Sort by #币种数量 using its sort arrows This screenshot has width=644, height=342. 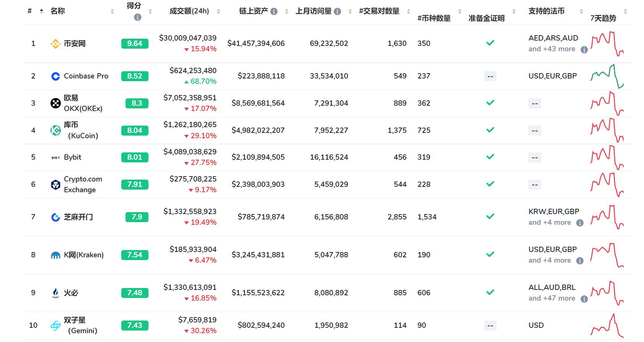coord(460,11)
